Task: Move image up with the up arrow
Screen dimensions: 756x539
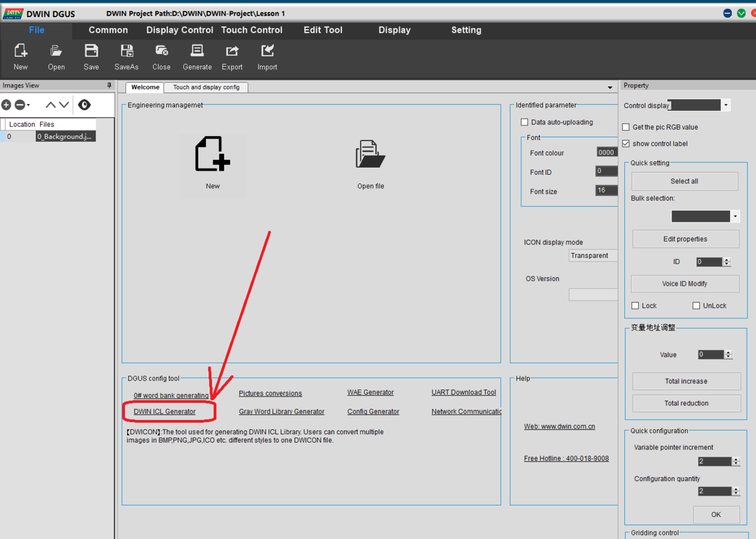Action: [x=50, y=105]
